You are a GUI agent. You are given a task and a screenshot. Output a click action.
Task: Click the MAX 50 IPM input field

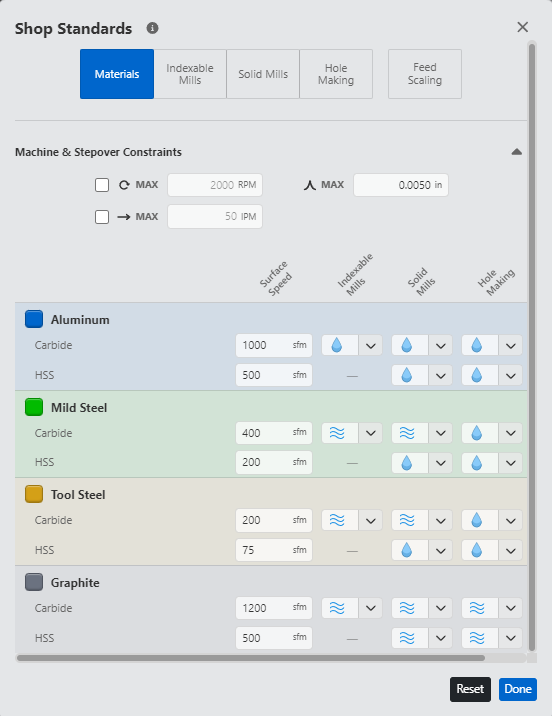[x=215, y=216]
